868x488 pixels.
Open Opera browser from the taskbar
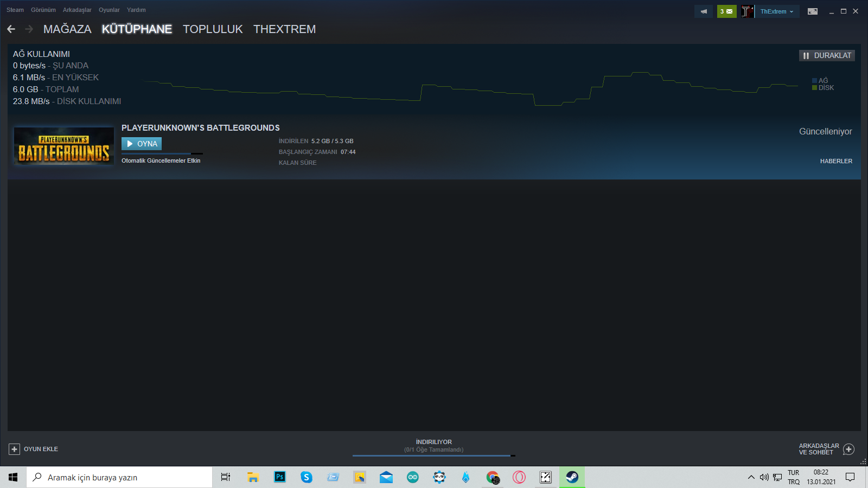click(x=519, y=477)
